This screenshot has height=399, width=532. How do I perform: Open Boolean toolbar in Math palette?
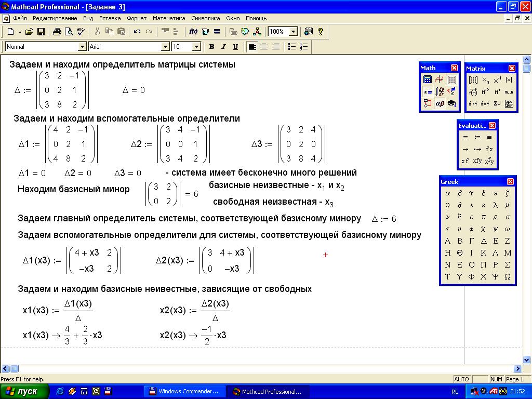tap(451, 91)
